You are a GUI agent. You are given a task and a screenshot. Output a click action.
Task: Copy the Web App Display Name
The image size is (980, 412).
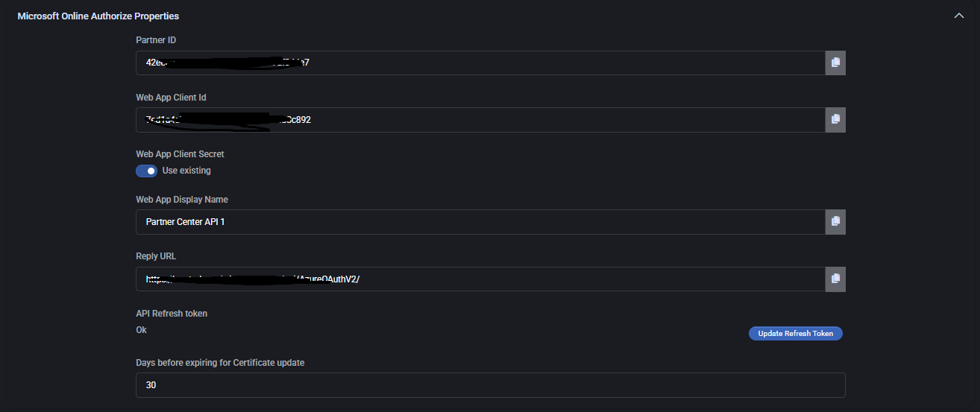click(835, 221)
